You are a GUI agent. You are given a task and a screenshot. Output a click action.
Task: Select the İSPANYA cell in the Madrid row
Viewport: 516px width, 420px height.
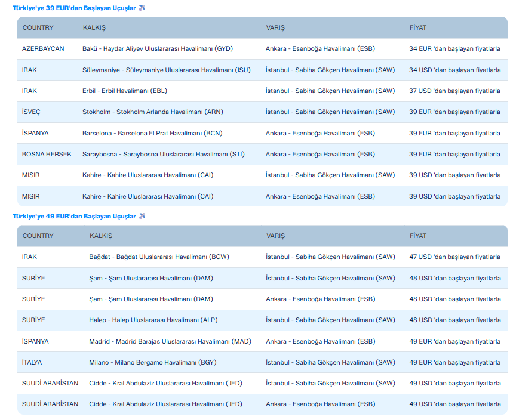(35, 341)
